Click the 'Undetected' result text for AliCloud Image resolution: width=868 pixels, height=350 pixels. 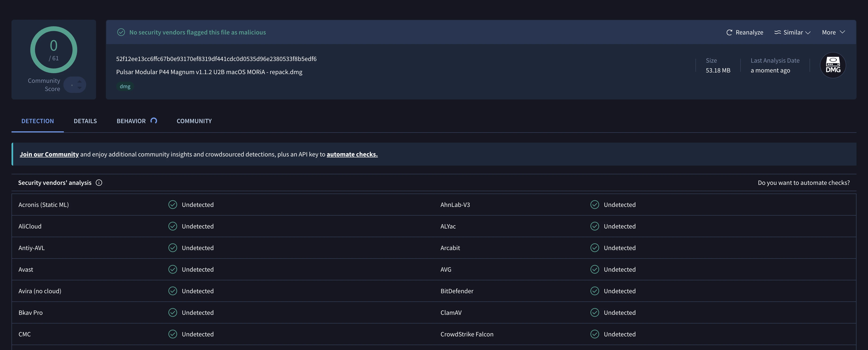pos(197,226)
